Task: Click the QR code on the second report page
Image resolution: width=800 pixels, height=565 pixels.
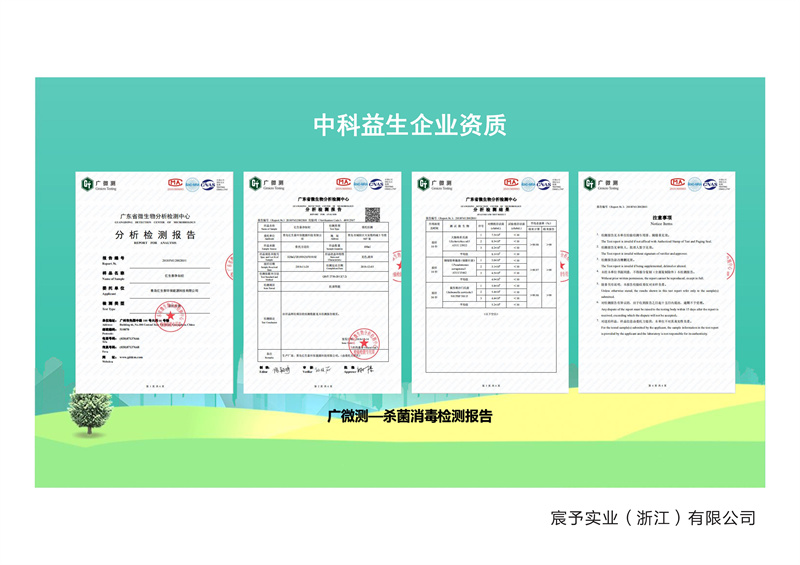Action: [373, 213]
